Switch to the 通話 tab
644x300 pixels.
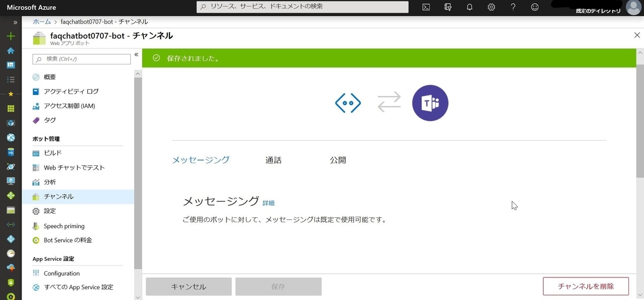point(273,160)
